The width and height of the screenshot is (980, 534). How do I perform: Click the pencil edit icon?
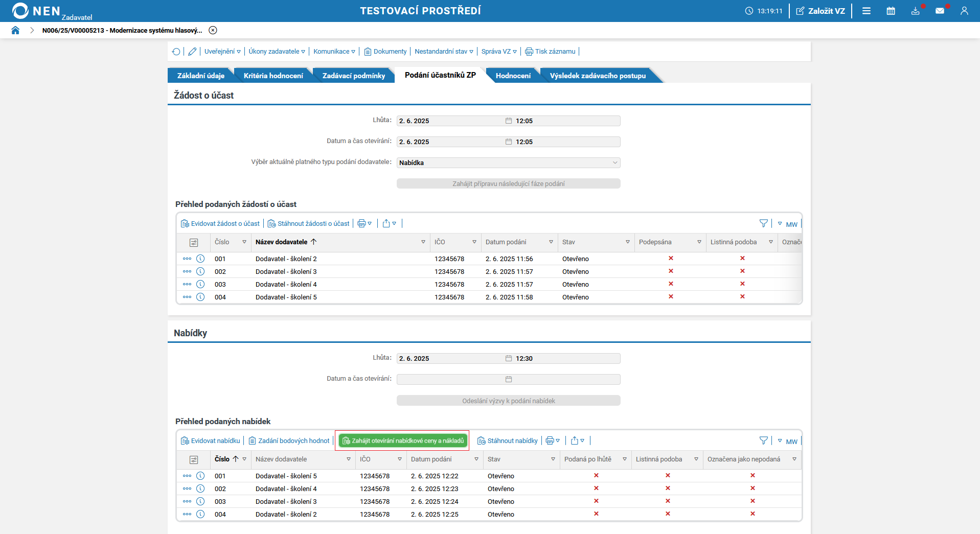pyautogui.click(x=192, y=52)
